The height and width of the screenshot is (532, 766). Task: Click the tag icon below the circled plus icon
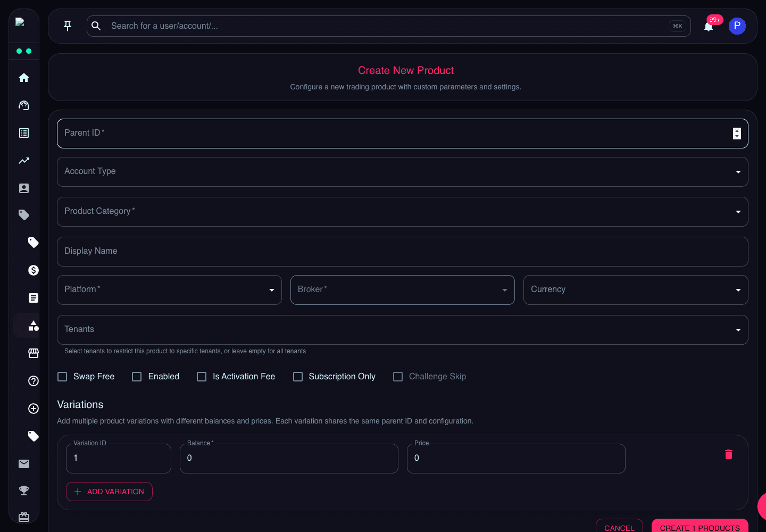(x=34, y=436)
